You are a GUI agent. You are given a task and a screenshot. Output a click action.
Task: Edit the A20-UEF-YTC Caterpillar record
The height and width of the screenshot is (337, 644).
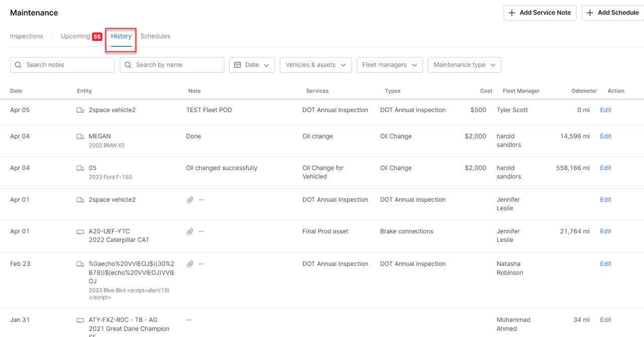(x=606, y=231)
